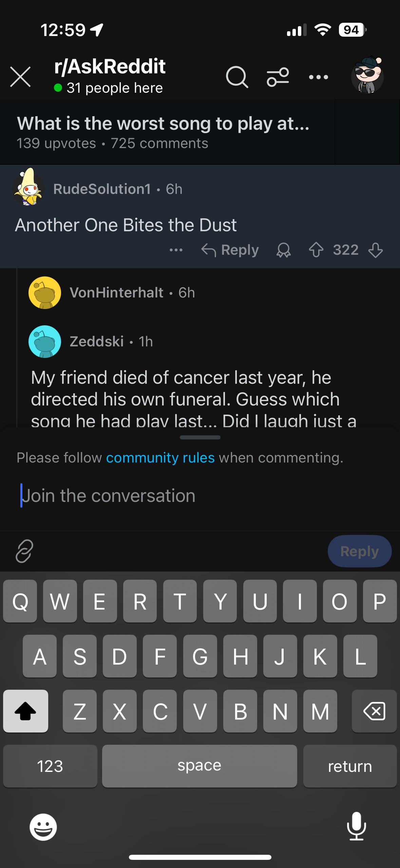Toggle the keyboard shift key

point(25,711)
